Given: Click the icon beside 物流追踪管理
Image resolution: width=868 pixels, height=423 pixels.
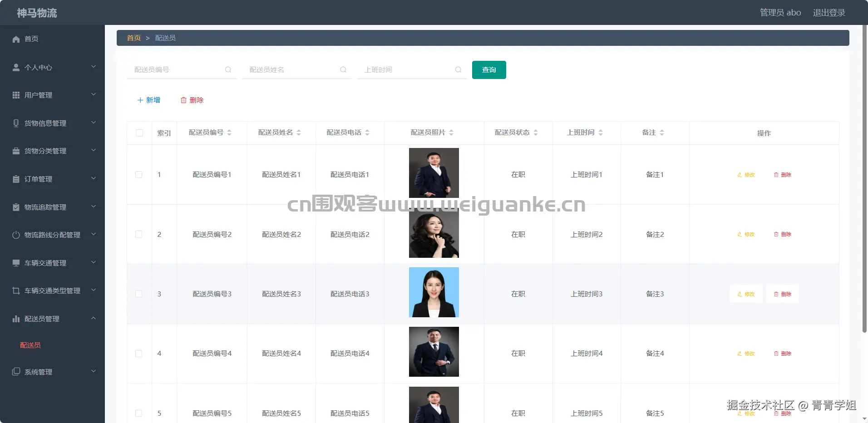Looking at the screenshot, I should (16, 207).
